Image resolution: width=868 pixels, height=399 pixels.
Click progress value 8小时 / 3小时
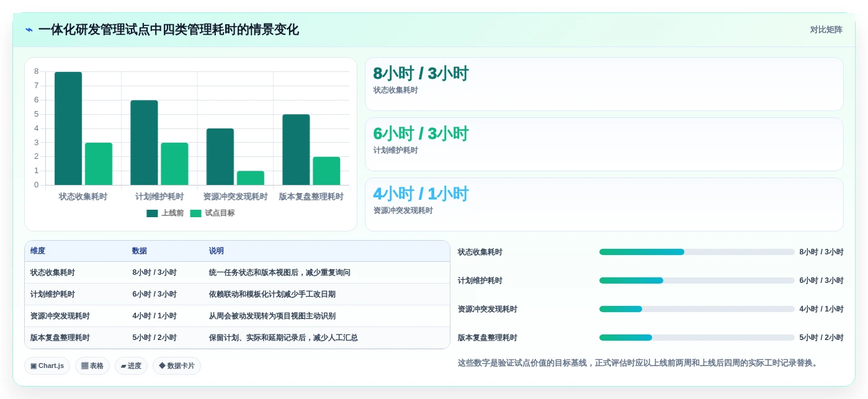821,252
